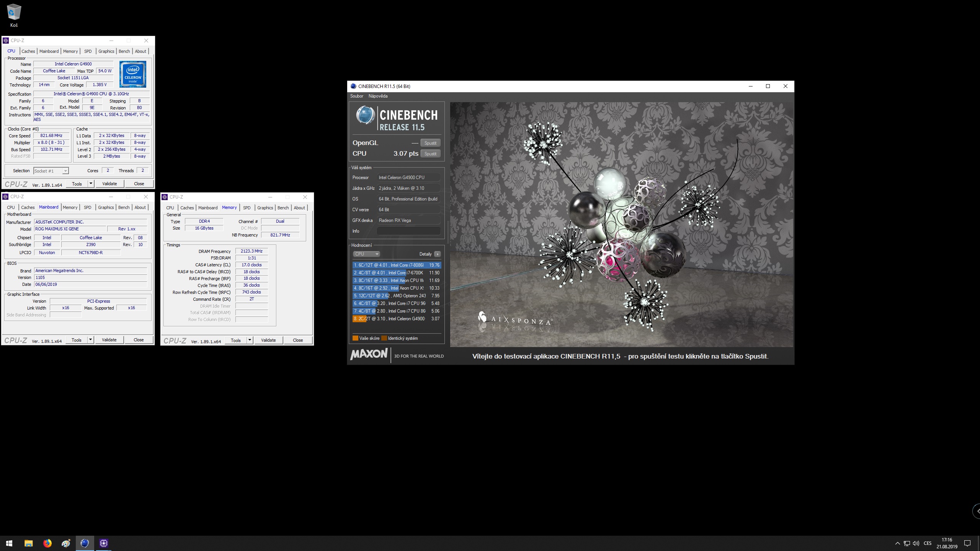Click Validate in the CPU-Z Memory window
This screenshot has width=980, height=551.
pyautogui.click(x=268, y=340)
